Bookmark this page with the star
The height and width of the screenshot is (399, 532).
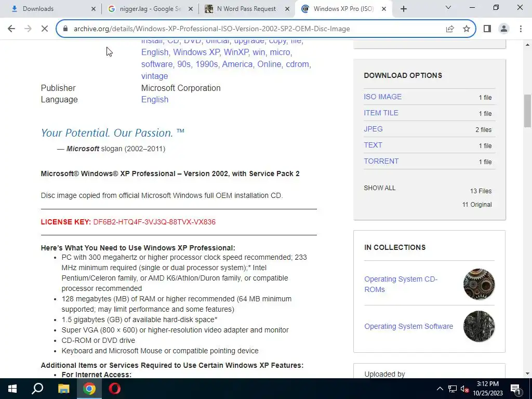467,29
